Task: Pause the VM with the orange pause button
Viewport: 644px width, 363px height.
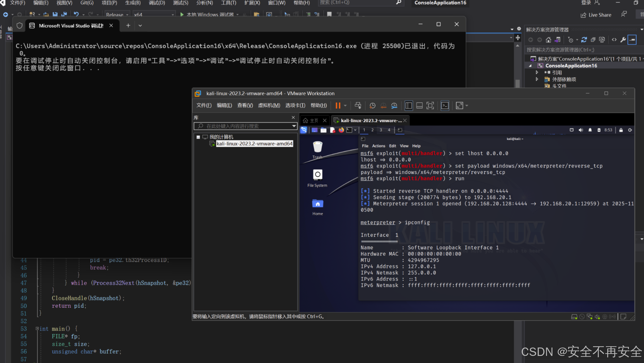Action: coord(337,106)
